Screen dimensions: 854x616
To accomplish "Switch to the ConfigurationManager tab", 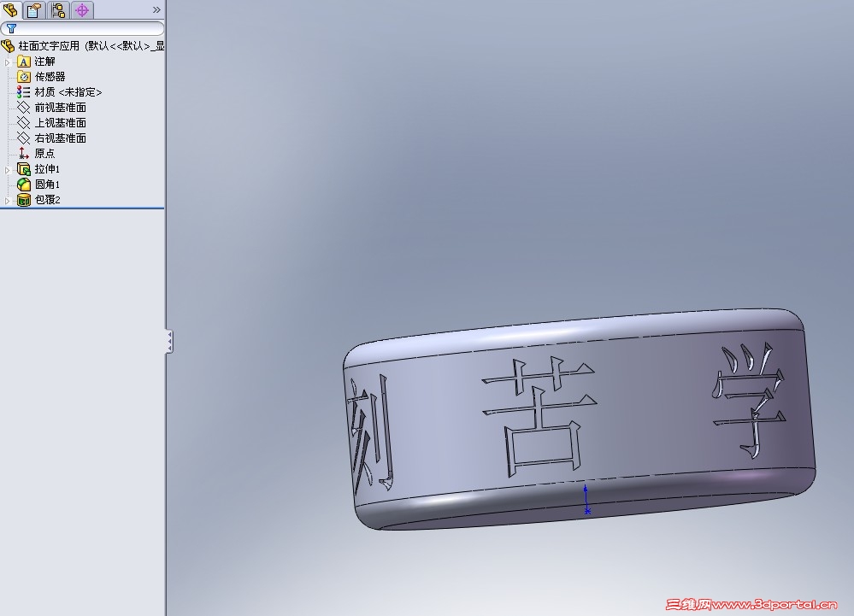I will (x=58, y=9).
